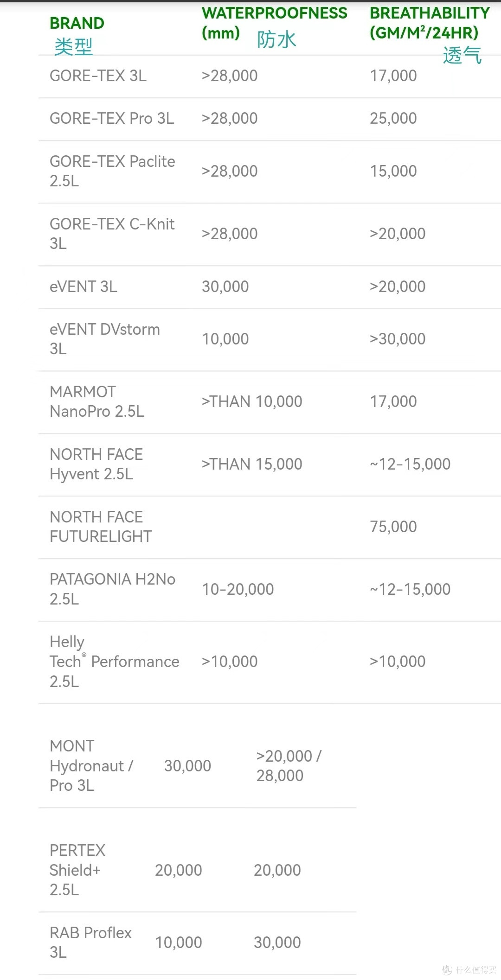Click PATAGONIA H2No's 10-20,000 waterproofness value
The height and width of the screenshot is (980, 501).
coord(238,589)
